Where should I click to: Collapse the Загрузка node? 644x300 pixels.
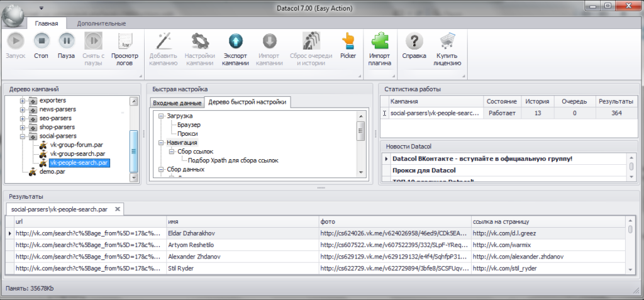tap(161, 116)
